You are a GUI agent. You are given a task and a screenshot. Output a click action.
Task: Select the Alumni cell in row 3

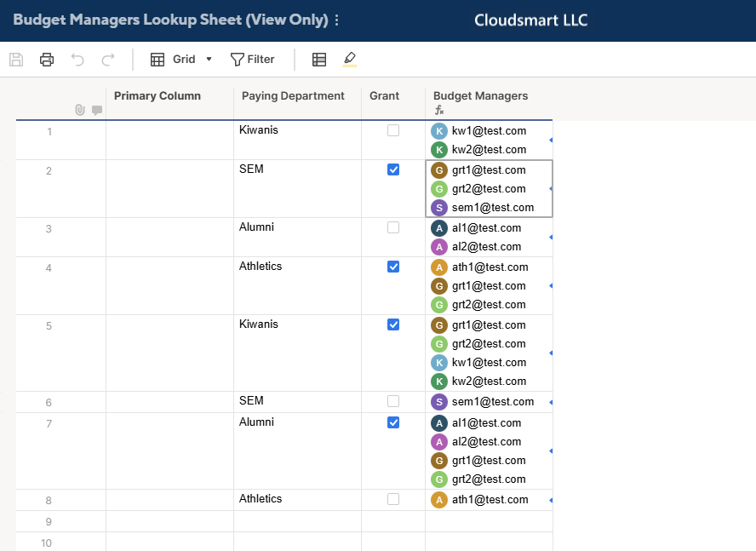click(x=297, y=238)
